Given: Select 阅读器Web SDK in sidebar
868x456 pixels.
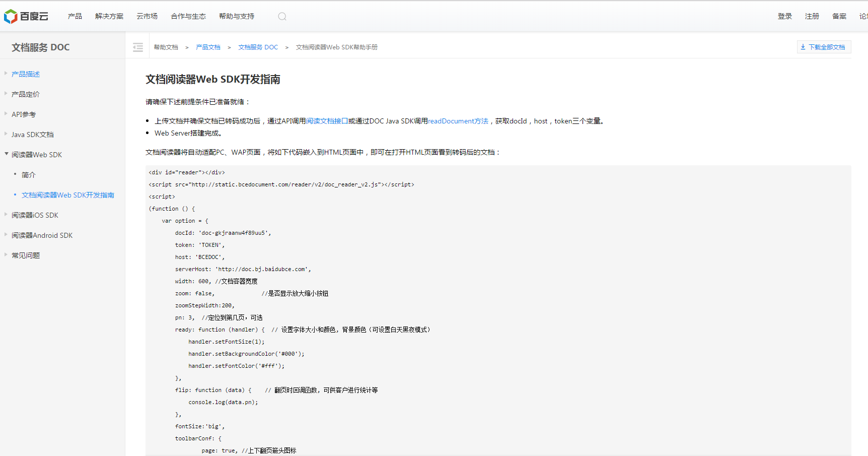Looking at the screenshot, I should point(37,155).
